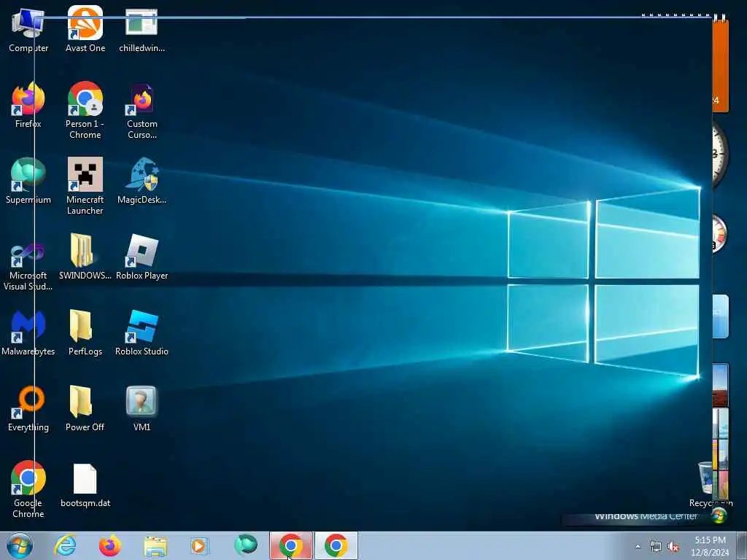Screen dimensions: 747x560
Task: Select the MagicDesk... desktop icon
Action: point(142,182)
